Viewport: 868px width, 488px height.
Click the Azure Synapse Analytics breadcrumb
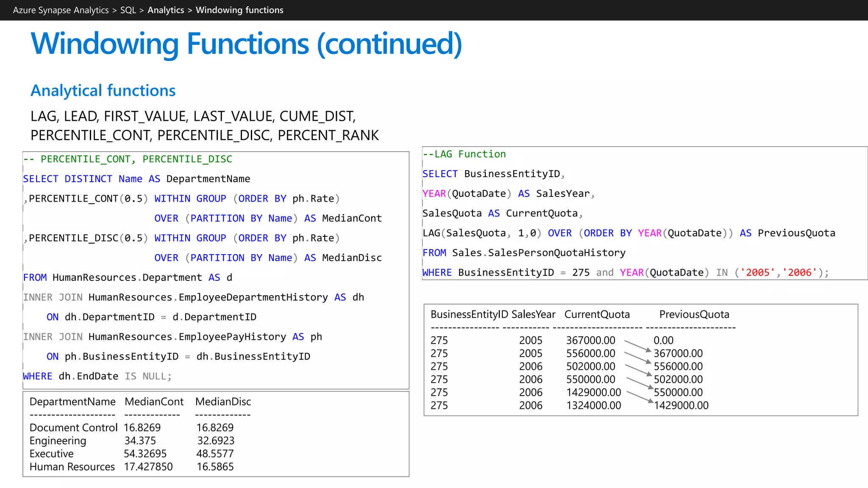[x=61, y=10]
